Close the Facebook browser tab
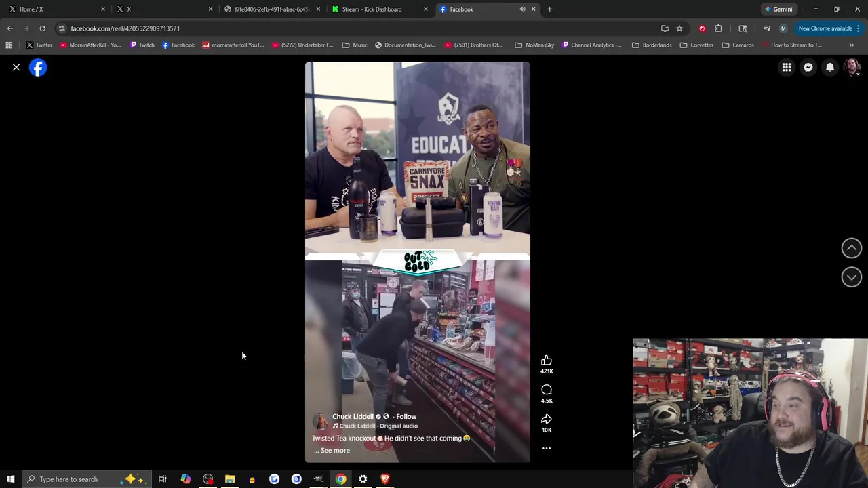The height and width of the screenshot is (488, 868). pyautogui.click(x=533, y=9)
